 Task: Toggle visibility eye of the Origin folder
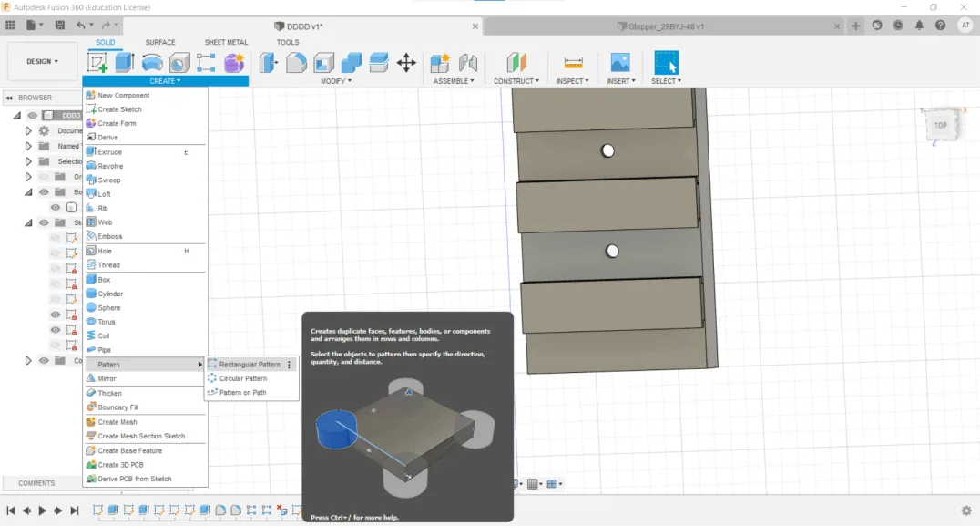44,177
